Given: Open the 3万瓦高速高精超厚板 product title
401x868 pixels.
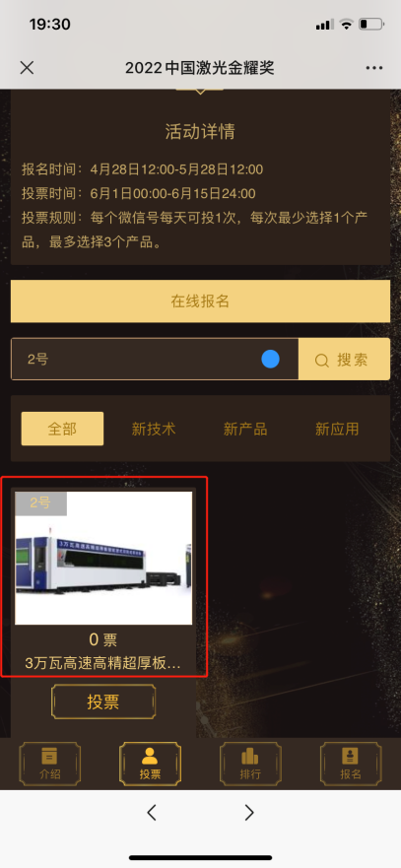Looking at the screenshot, I should click(103, 663).
